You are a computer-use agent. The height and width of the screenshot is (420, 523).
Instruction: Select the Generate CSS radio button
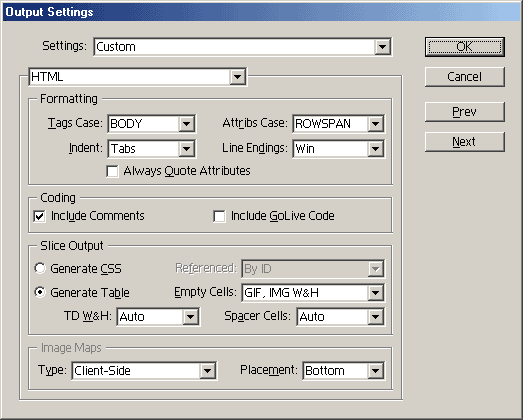pyautogui.click(x=40, y=268)
